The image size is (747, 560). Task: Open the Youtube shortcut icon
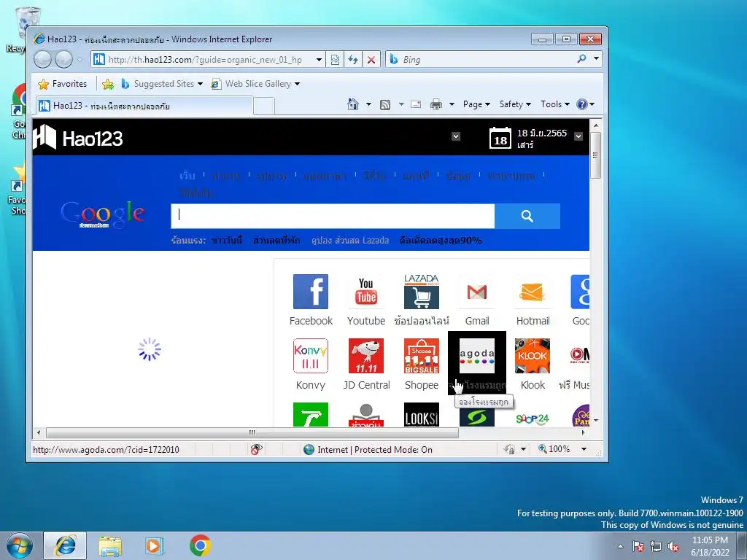(366, 292)
